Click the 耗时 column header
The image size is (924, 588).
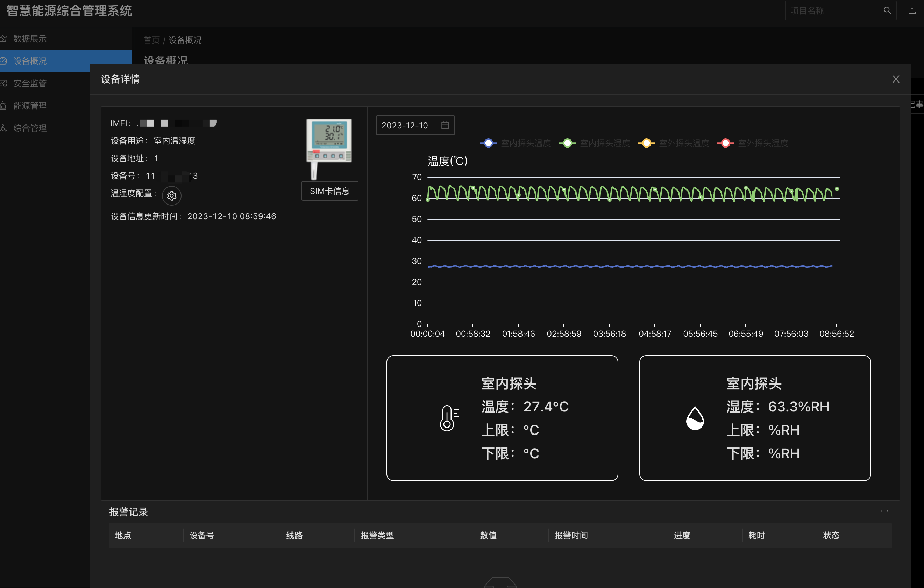point(756,536)
